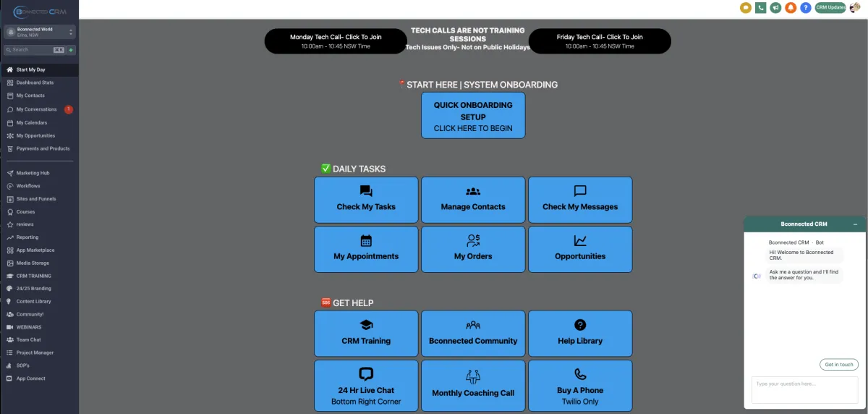Open the green phone dialer icon
Image resolution: width=868 pixels, height=414 pixels.
(760, 7)
